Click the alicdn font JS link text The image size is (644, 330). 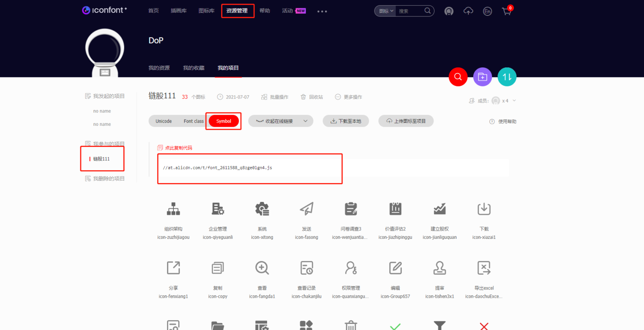coord(218,168)
